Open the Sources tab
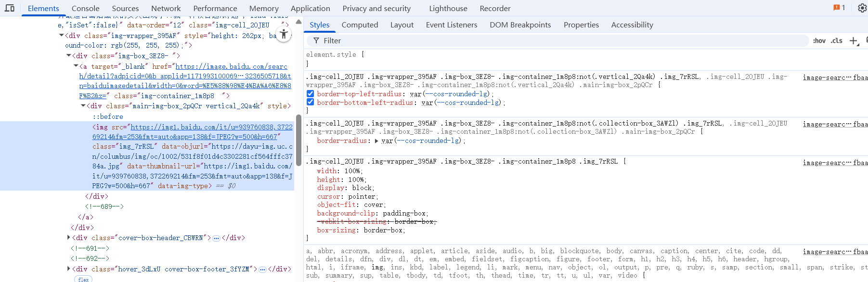The image size is (868, 282). point(125,8)
